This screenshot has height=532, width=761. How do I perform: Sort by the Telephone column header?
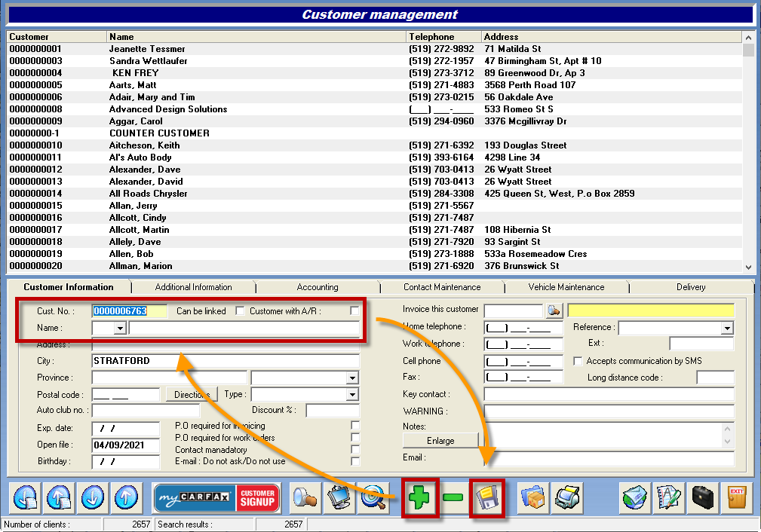[443, 37]
